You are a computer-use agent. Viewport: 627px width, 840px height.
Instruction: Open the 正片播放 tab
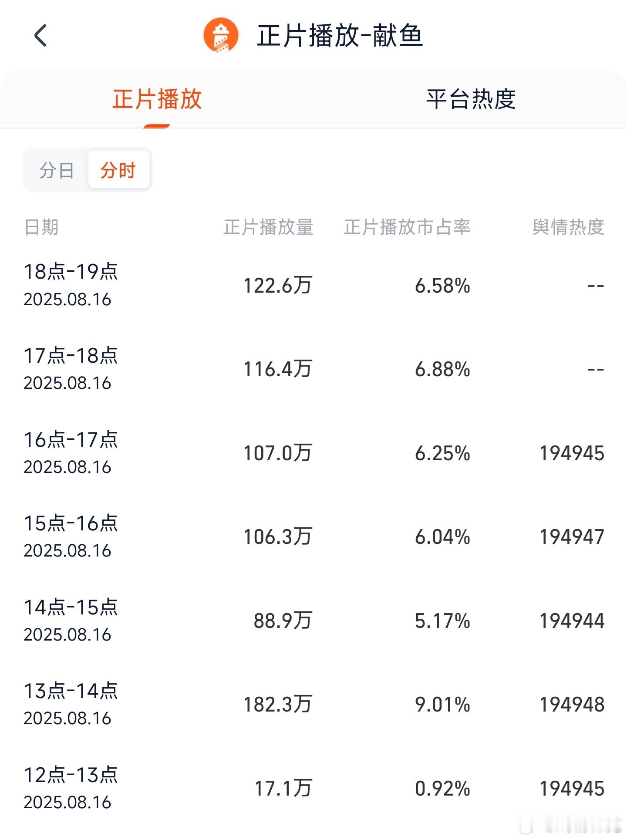click(157, 99)
